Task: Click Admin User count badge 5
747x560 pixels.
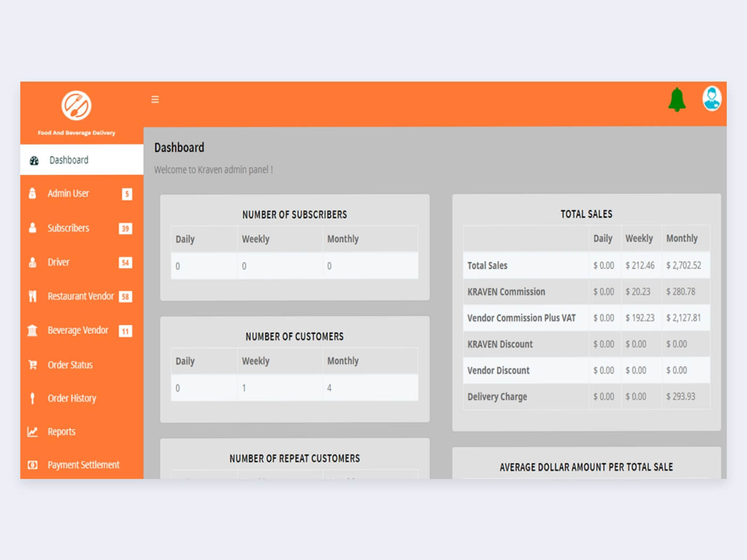Action: click(126, 194)
